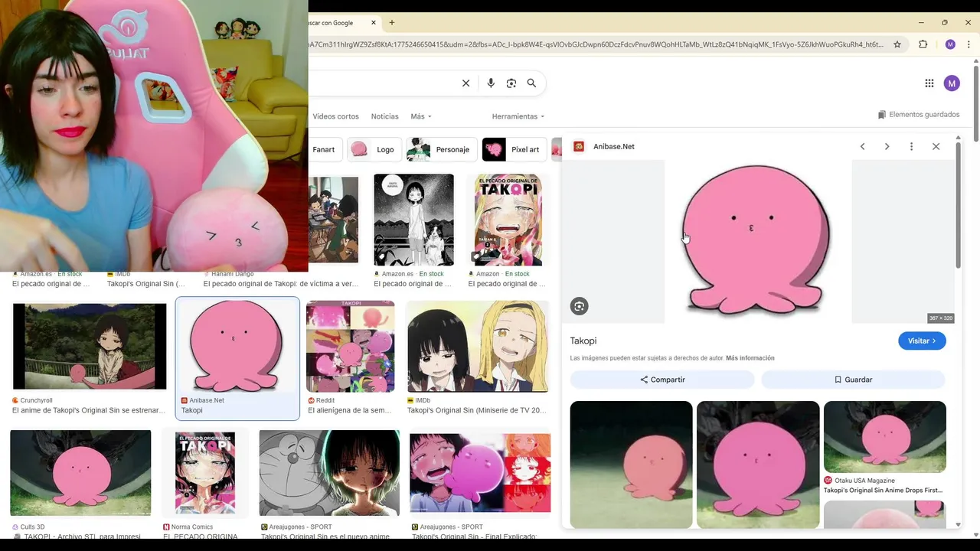Filter results by Personaje chip

point(442,149)
